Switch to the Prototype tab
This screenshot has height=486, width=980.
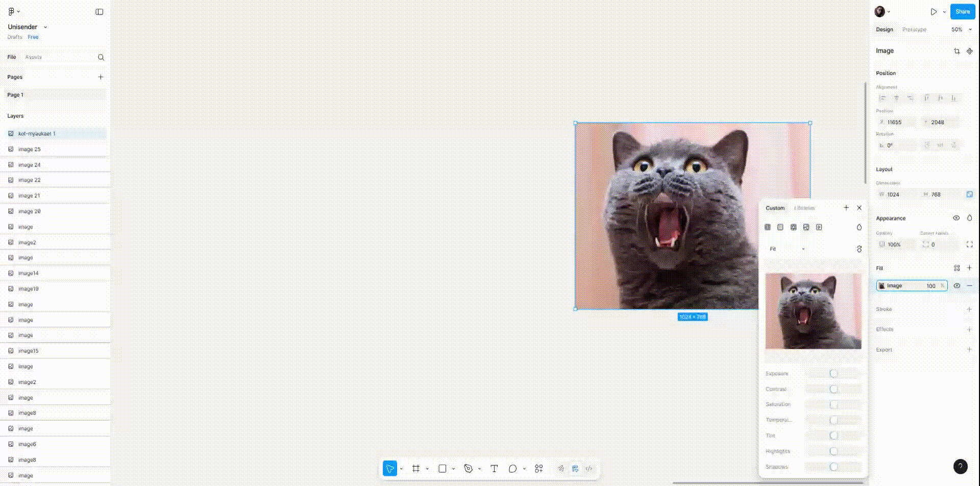(914, 30)
